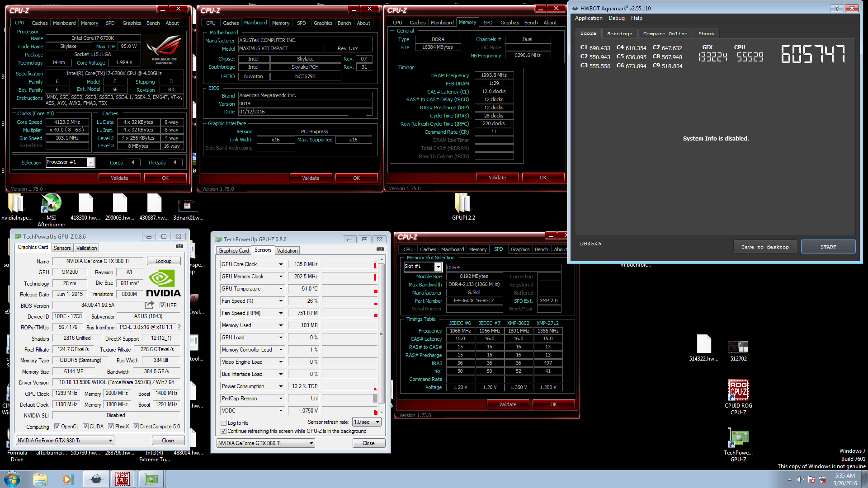Open the GPU selector dropdown in Graphics Card window

coord(65,441)
